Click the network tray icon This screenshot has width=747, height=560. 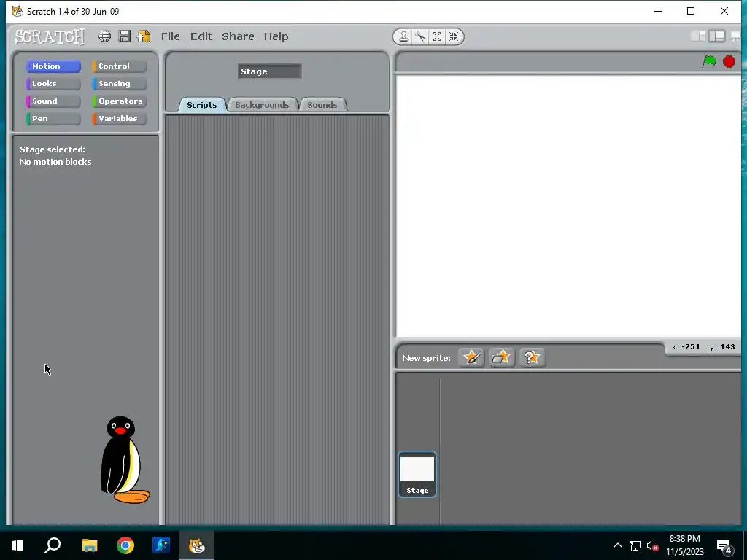coord(635,545)
